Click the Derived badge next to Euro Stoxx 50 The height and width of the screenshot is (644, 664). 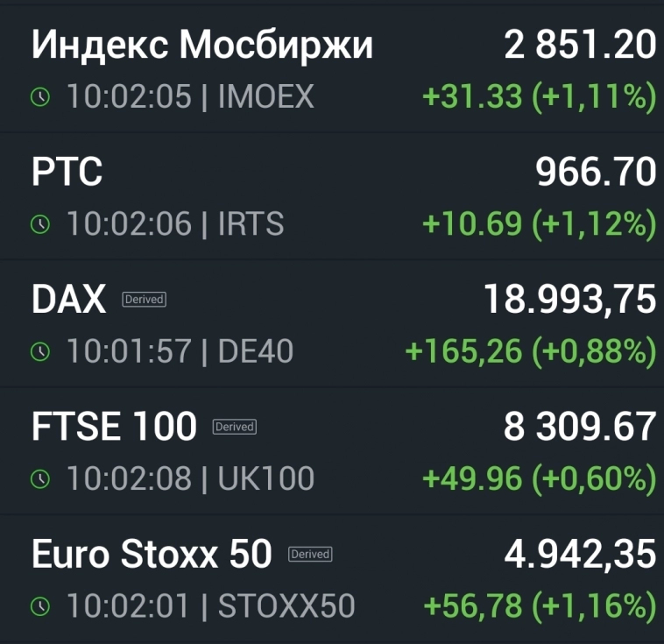coord(309,554)
